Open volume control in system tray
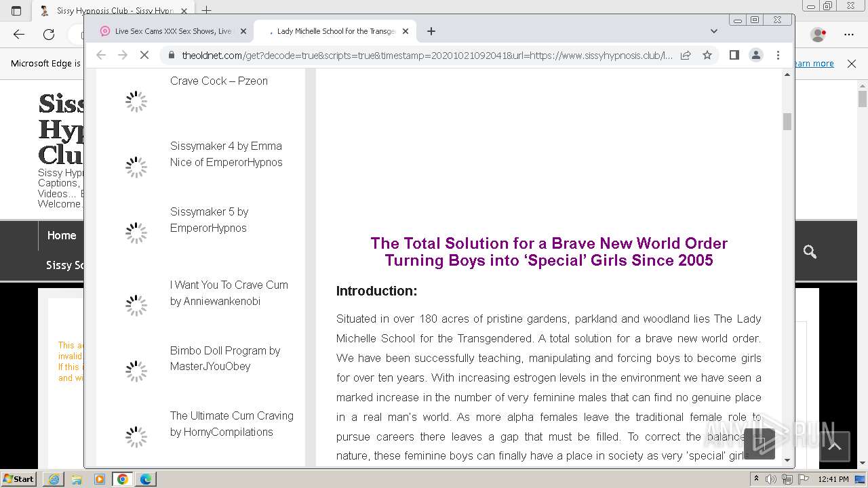The image size is (868, 488). click(771, 479)
